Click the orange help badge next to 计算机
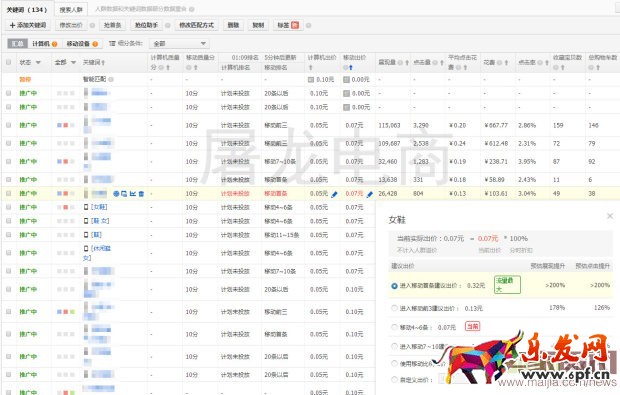Image resolution: width=620 pixels, height=395 pixels. (x=55, y=44)
